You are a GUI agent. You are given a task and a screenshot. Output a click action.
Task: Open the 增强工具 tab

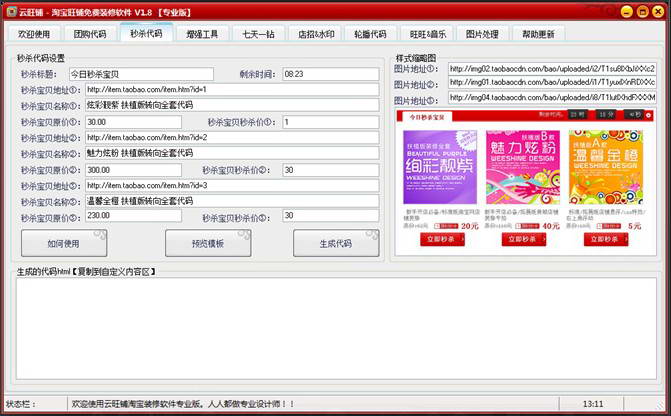202,34
